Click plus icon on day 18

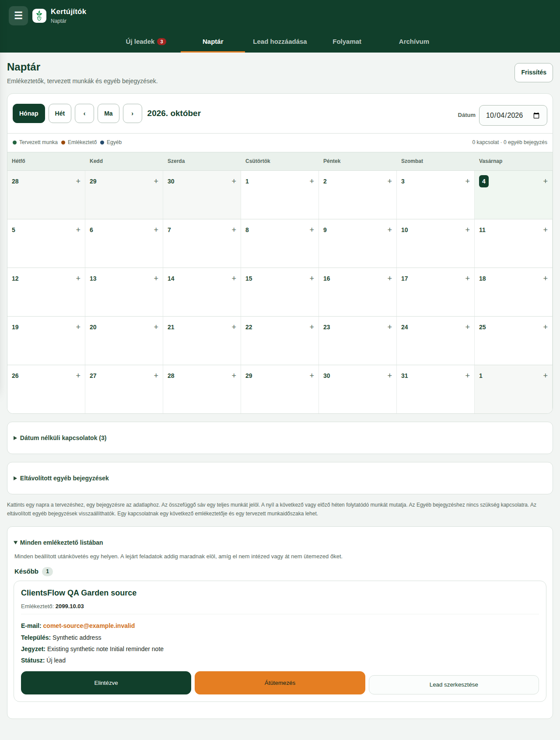(546, 278)
